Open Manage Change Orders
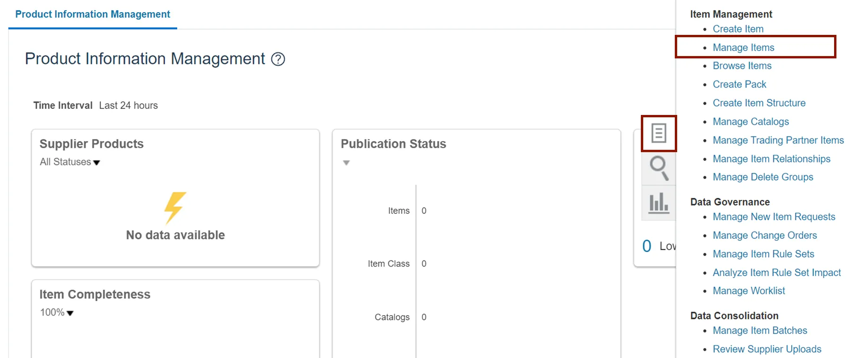This screenshot has width=868, height=358. [764, 236]
